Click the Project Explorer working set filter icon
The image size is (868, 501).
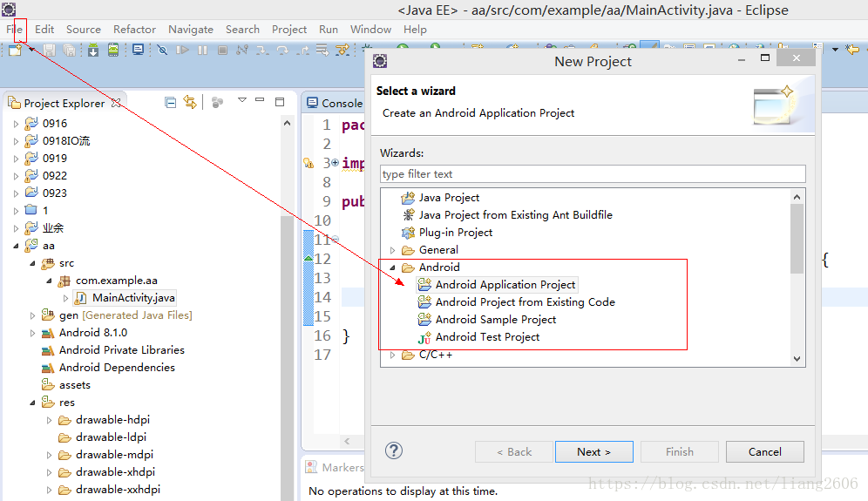[218, 103]
